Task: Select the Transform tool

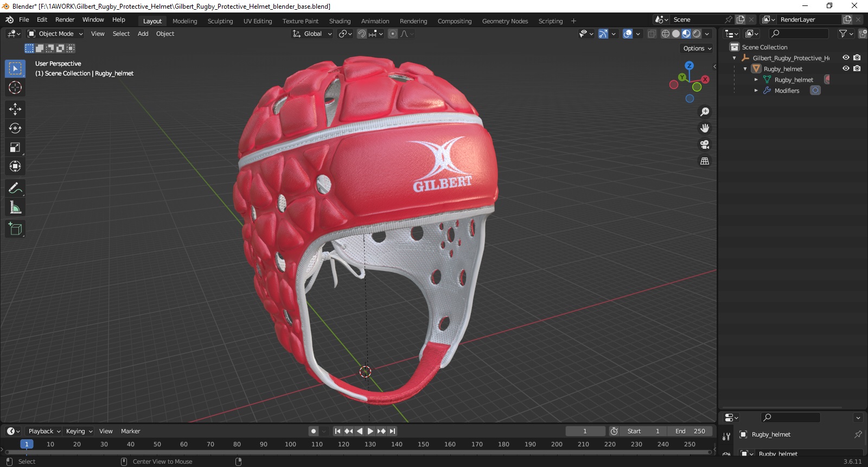Action: (x=15, y=166)
